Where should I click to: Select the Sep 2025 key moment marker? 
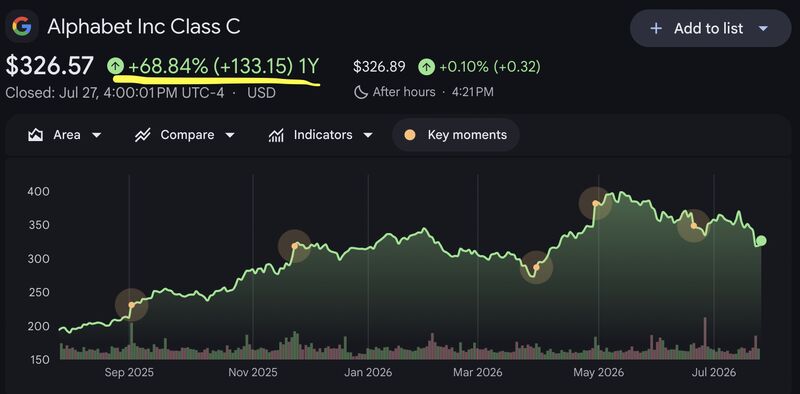(131, 305)
